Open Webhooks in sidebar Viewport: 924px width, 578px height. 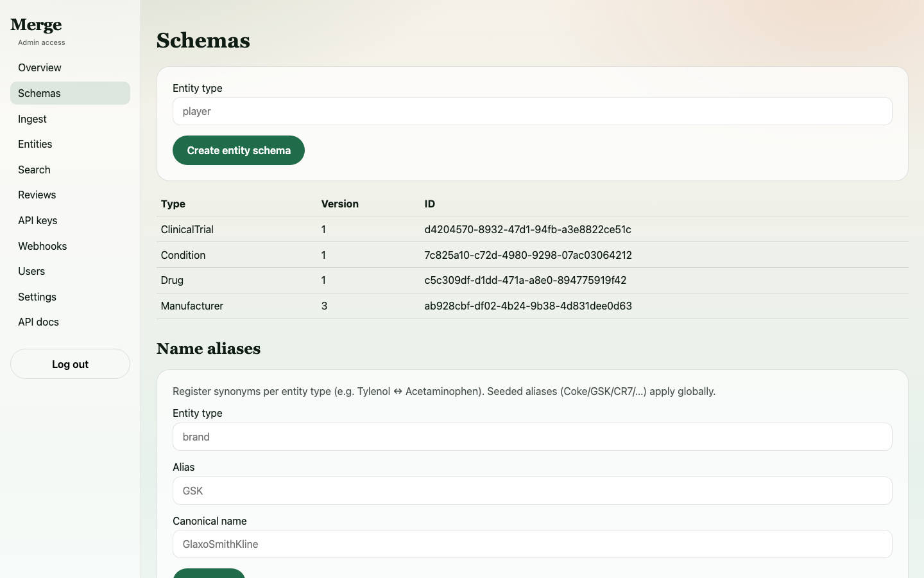click(70, 246)
